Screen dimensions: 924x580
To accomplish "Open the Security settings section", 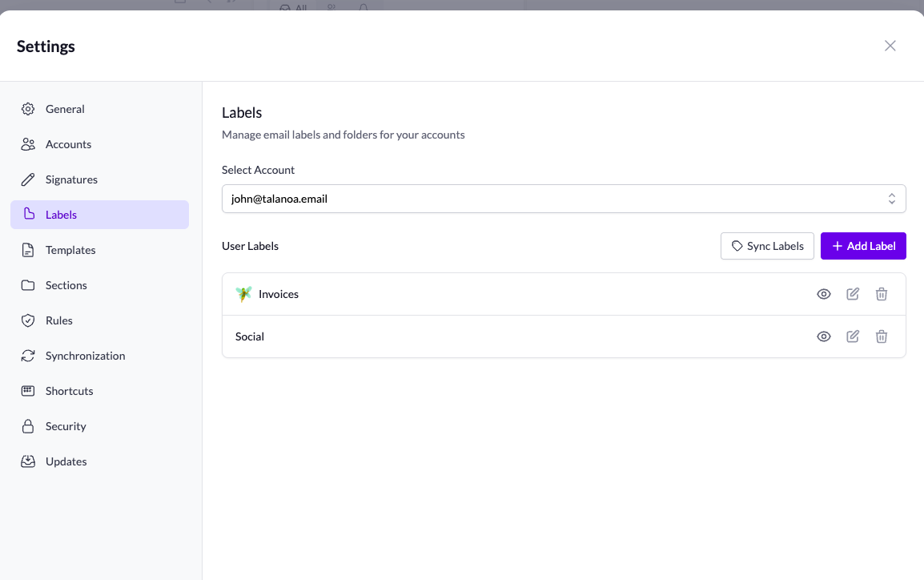I will pyautogui.click(x=65, y=425).
